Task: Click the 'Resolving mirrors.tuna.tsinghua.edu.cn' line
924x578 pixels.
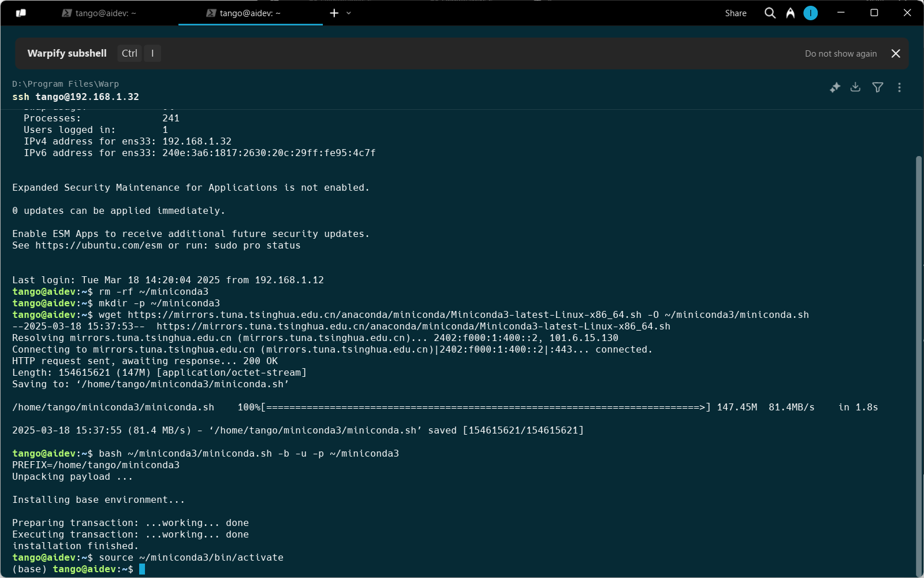Action: pyautogui.click(x=315, y=338)
